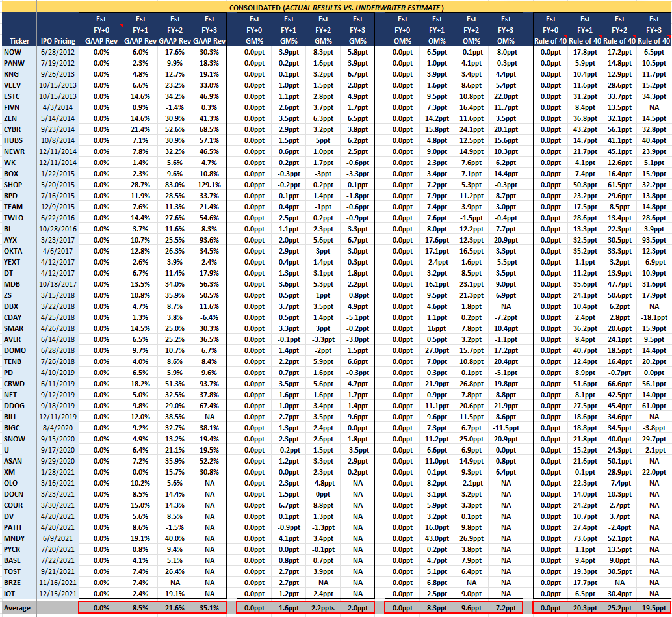672x617 pixels.
Task: Select the Ticker column header
Action: [x=19, y=41]
